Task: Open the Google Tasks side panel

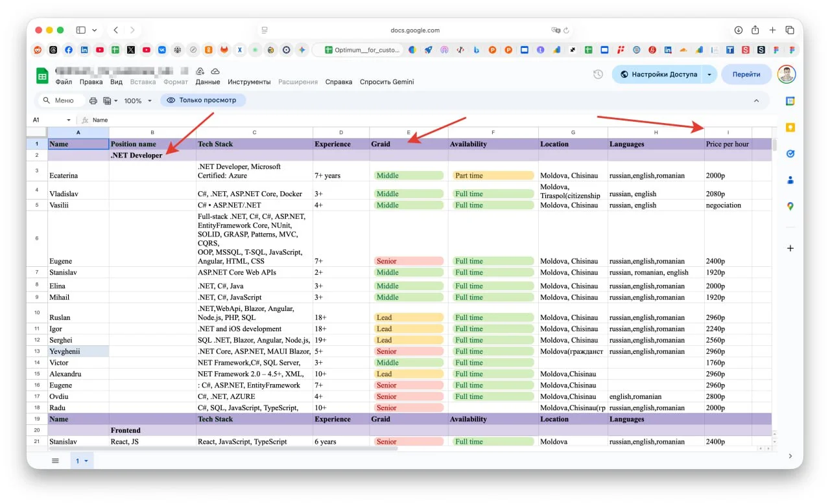Action: pyautogui.click(x=790, y=154)
